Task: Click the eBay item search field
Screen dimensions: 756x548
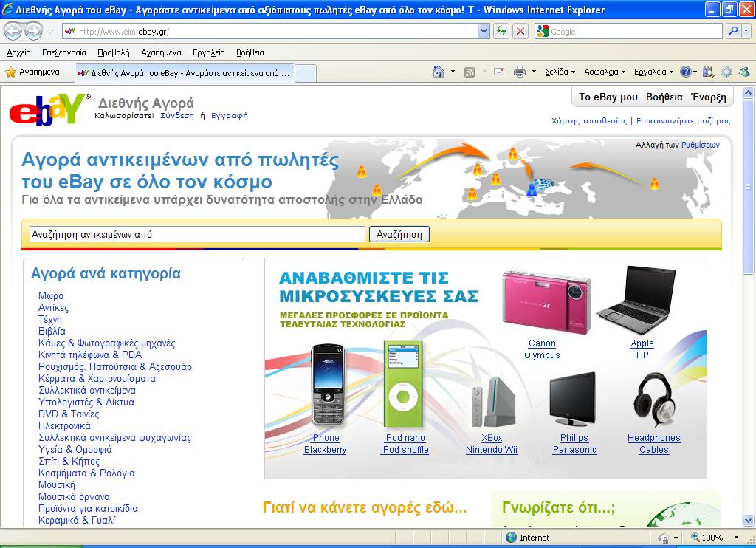Action: pos(197,234)
